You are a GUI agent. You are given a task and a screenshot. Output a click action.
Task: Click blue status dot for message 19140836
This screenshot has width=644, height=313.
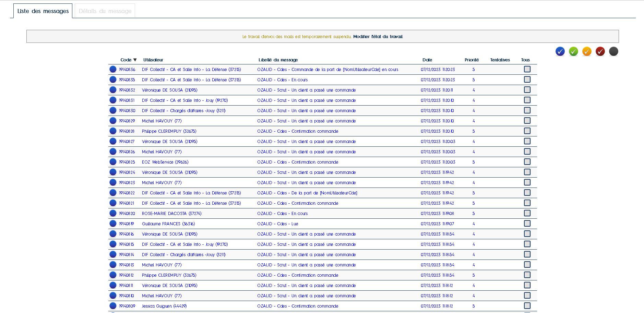(x=113, y=69)
